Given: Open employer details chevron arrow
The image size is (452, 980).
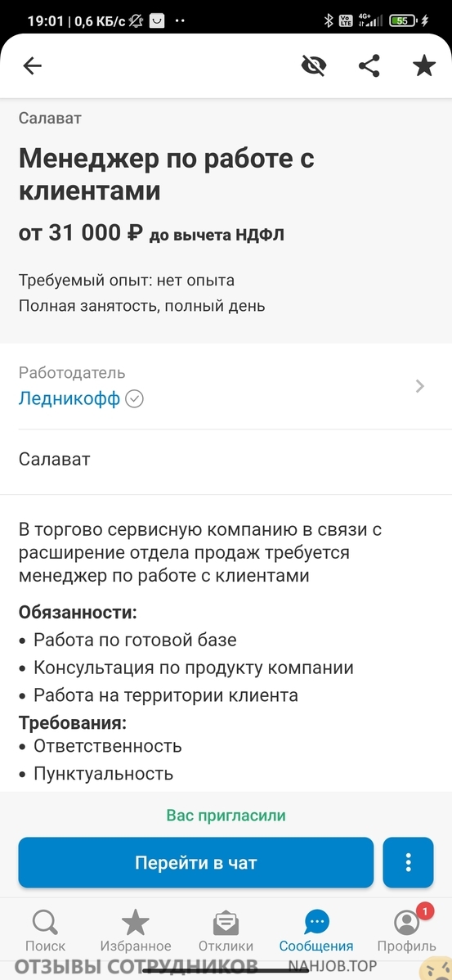Looking at the screenshot, I should [420, 386].
